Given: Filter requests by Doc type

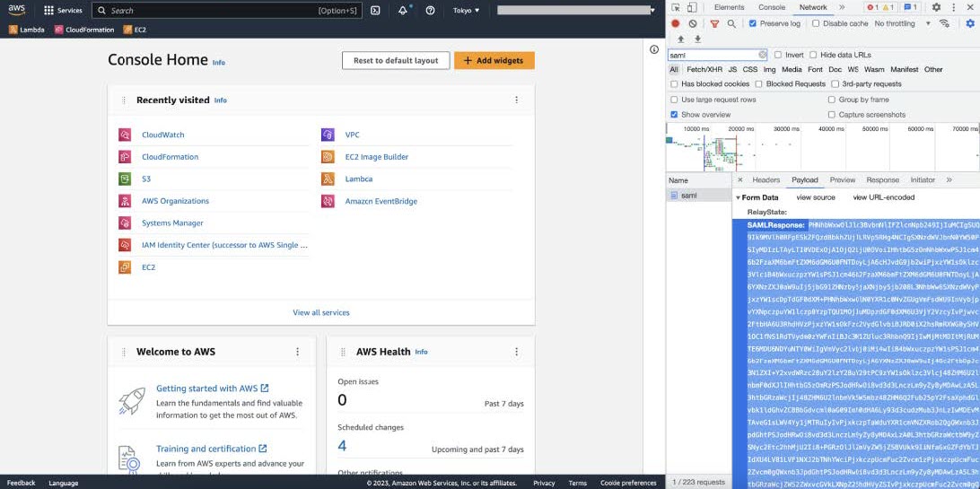Looking at the screenshot, I should (x=835, y=69).
